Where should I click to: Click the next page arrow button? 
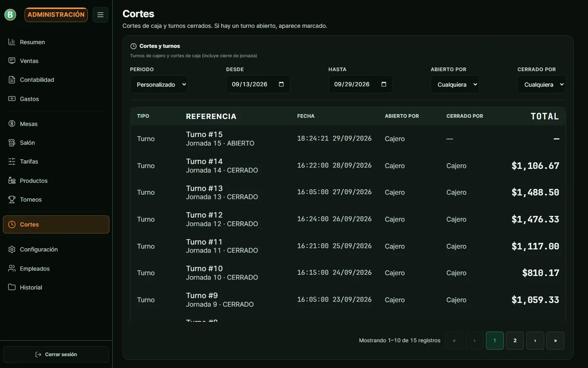pyautogui.click(x=535, y=341)
